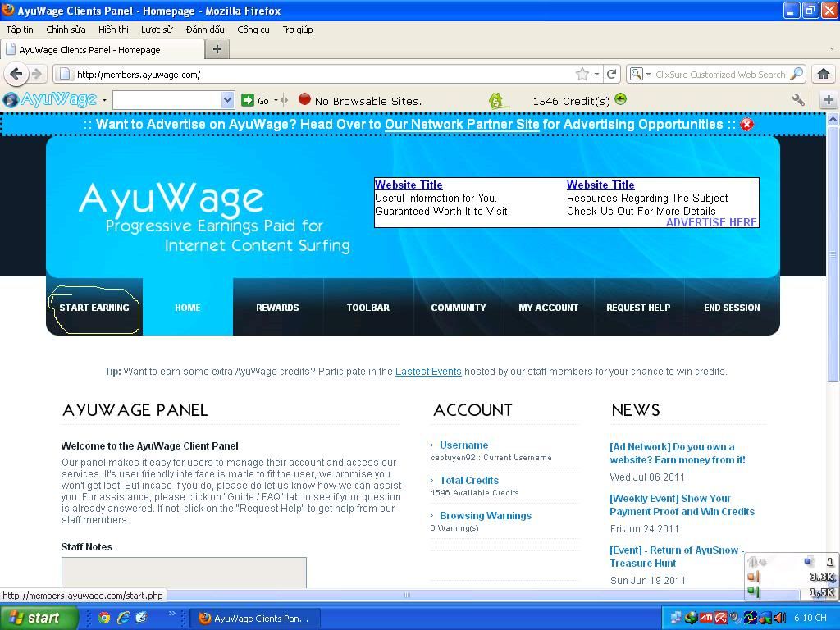Click the red No Browsable Sites indicator
Screen dimensions: 840x630
click(x=304, y=99)
